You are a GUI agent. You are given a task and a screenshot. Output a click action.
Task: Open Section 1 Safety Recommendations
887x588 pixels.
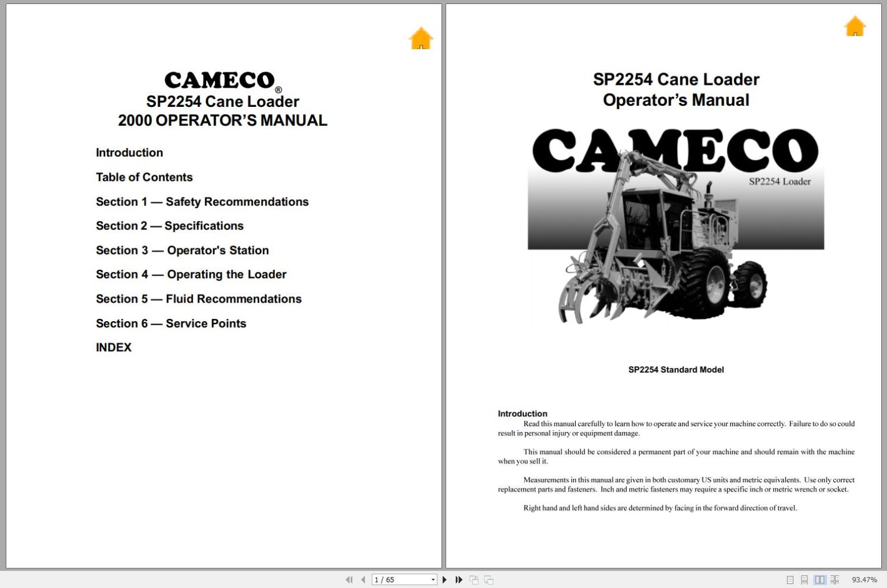[202, 202]
